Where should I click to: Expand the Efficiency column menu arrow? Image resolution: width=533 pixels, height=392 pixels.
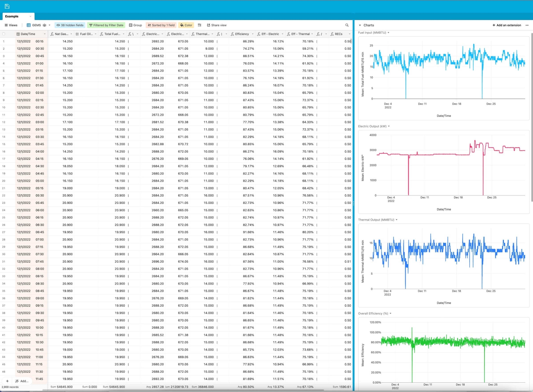252,34
